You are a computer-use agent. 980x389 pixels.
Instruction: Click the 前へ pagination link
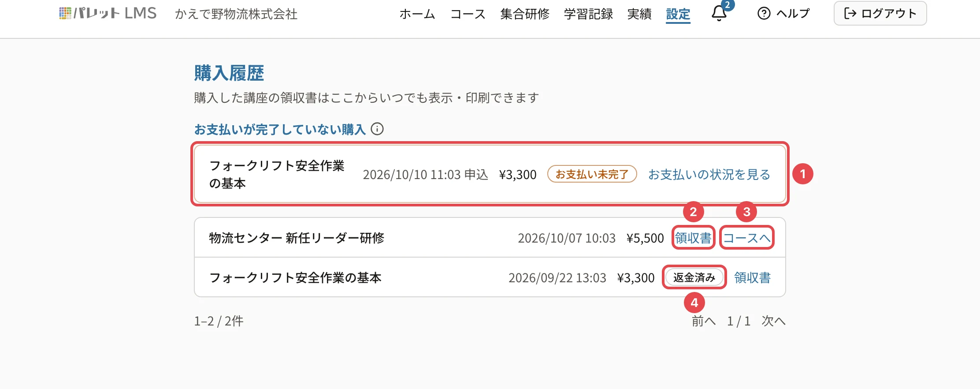click(704, 321)
